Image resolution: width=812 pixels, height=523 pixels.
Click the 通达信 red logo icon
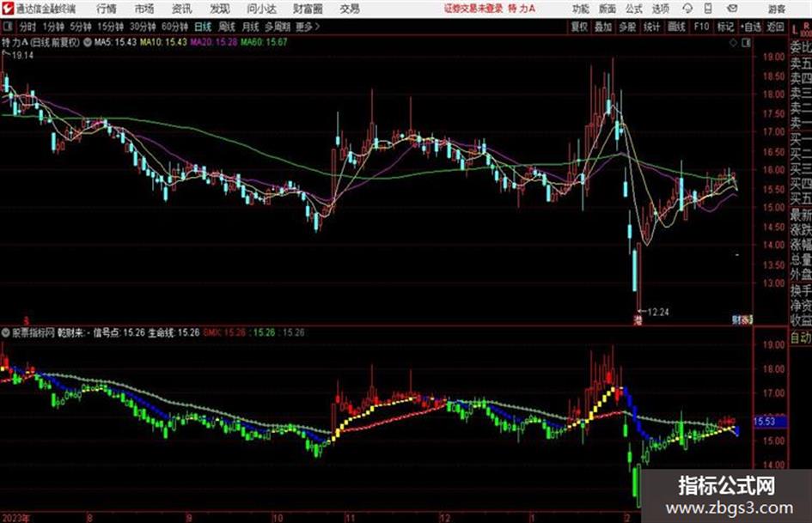(x=8, y=9)
